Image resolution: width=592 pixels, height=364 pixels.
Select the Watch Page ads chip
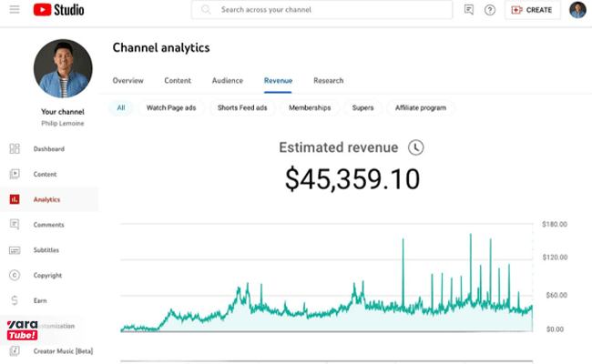click(x=171, y=108)
